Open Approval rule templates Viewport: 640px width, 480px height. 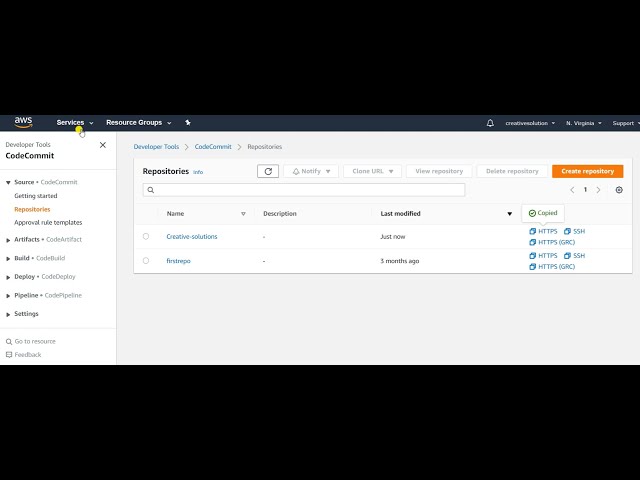(x=48, y=222)
